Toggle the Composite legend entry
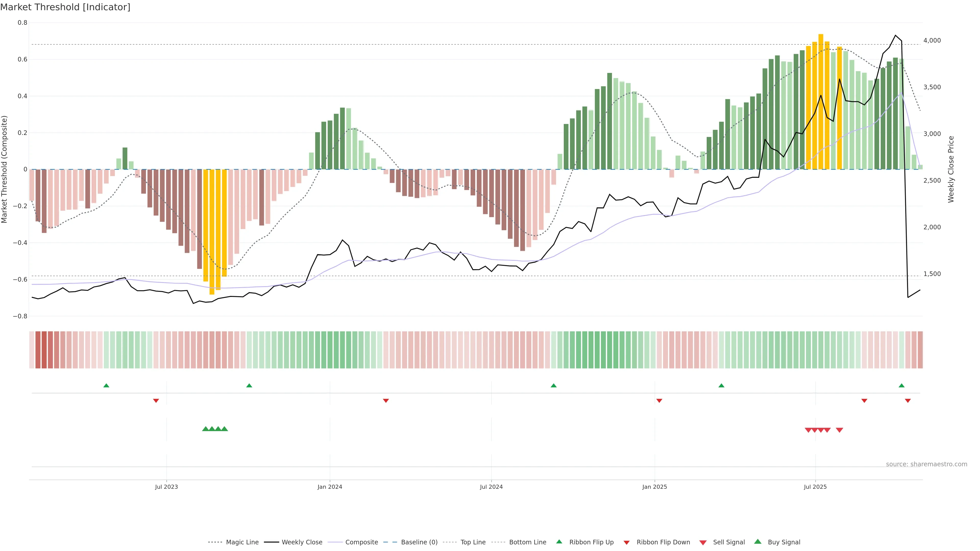 [361, 542]
